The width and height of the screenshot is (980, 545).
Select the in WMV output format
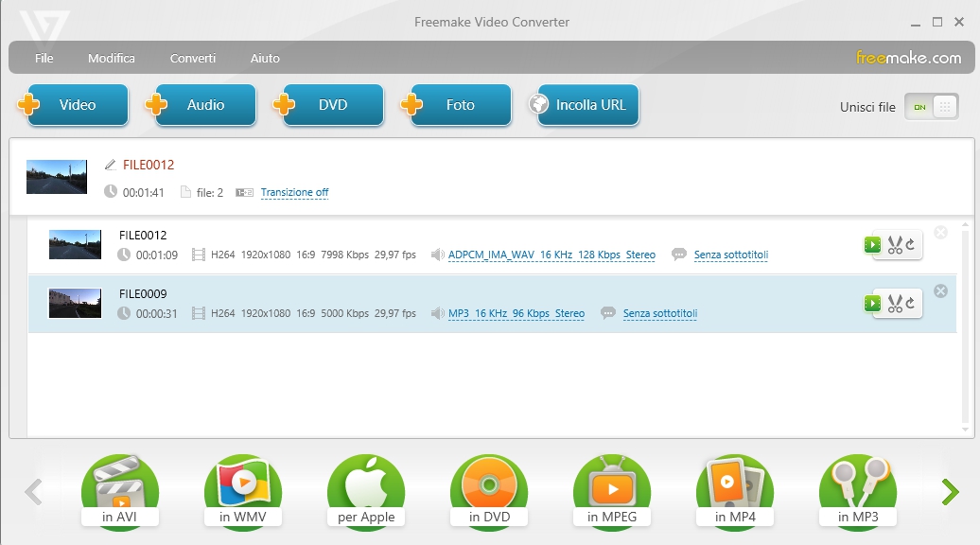coord(242,492)
